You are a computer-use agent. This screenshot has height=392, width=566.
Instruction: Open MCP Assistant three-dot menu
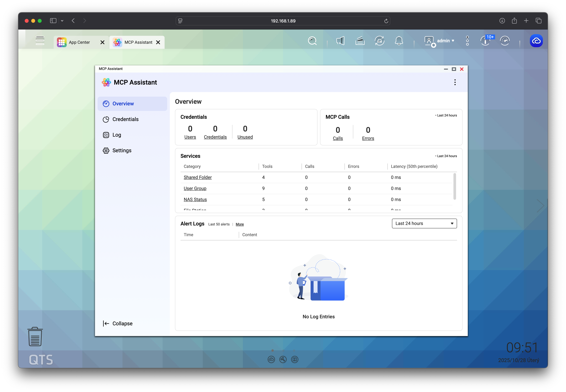point(455,82)
